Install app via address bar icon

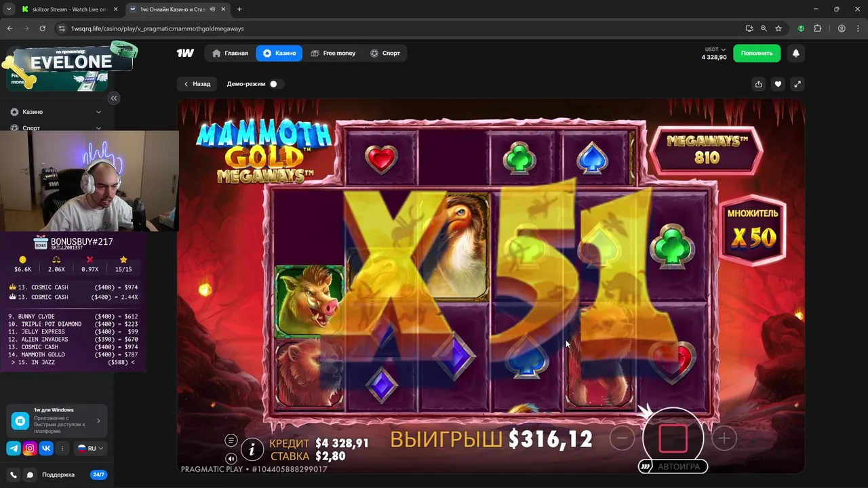[x=749, y=28]
